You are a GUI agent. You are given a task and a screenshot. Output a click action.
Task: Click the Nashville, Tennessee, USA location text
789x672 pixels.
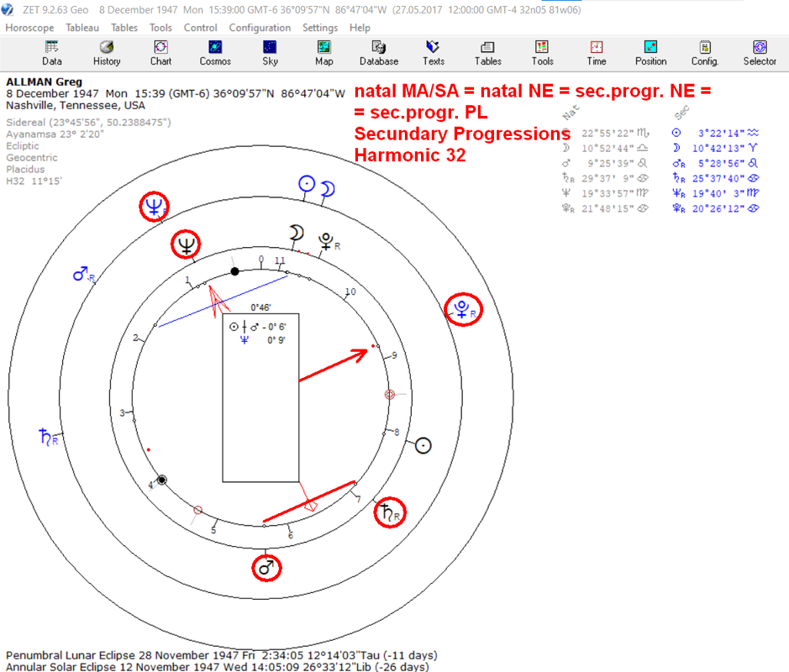click(76, 106)
